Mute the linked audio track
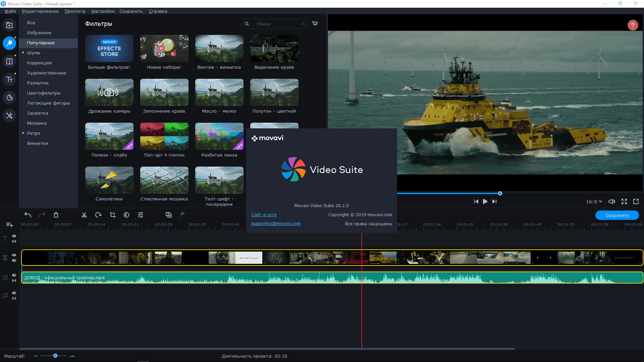The image size is (644, 362). tap(14, 275)
